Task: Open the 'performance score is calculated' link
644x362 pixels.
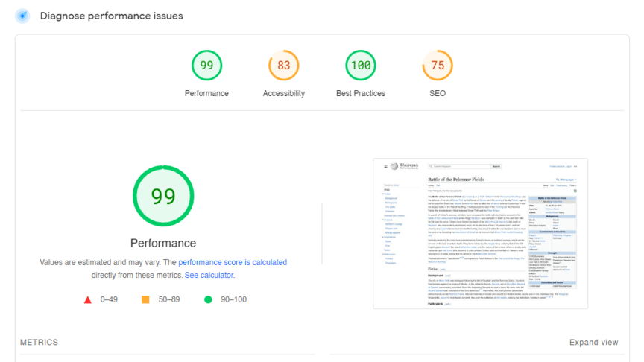Action: tap(233, 262)
